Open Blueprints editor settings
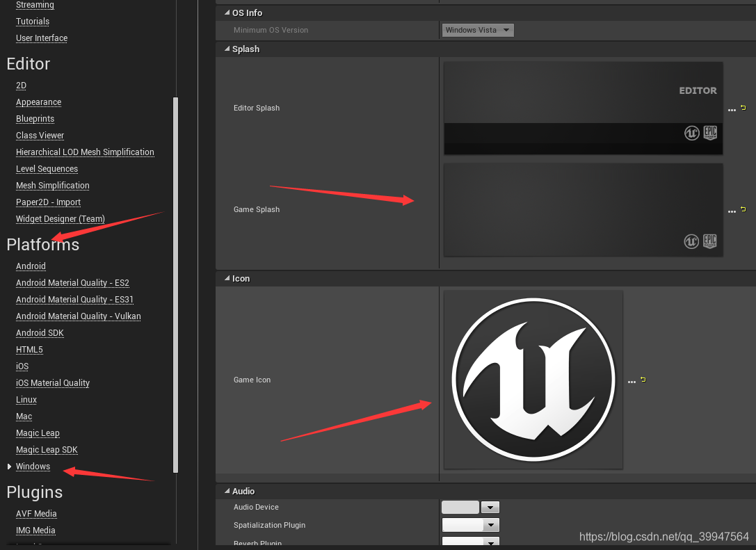756x550 pixels. 35,119
